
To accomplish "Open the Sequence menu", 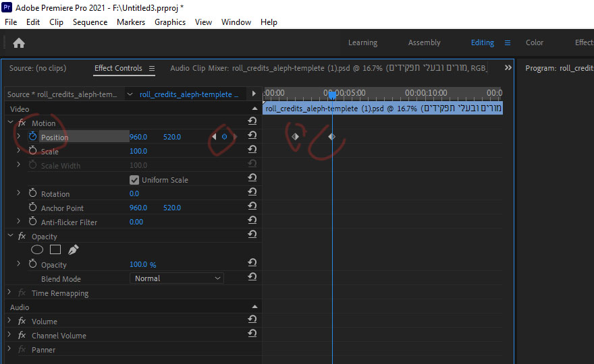I will tap(90, 22).
